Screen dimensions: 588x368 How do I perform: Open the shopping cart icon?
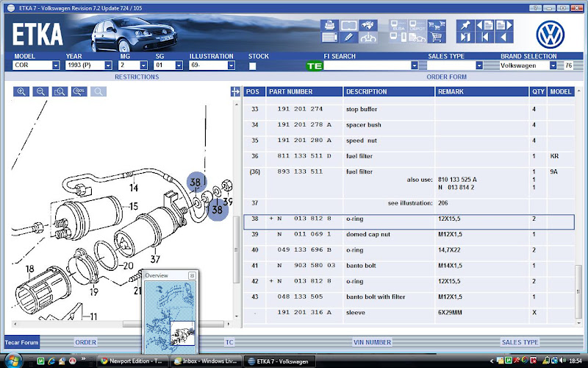(435, 37)
